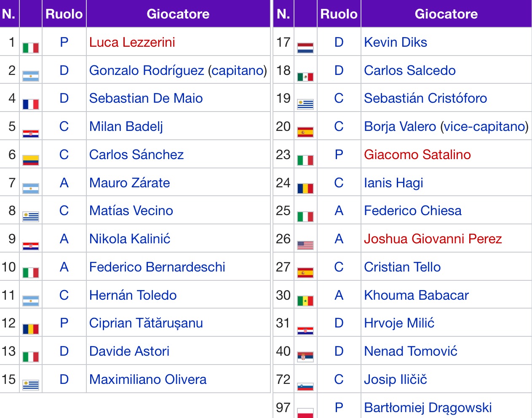The width and height of the screenshot is (532, 418).
Task: Click the French flag beside Sebastian De Maio
Action: 31,104
